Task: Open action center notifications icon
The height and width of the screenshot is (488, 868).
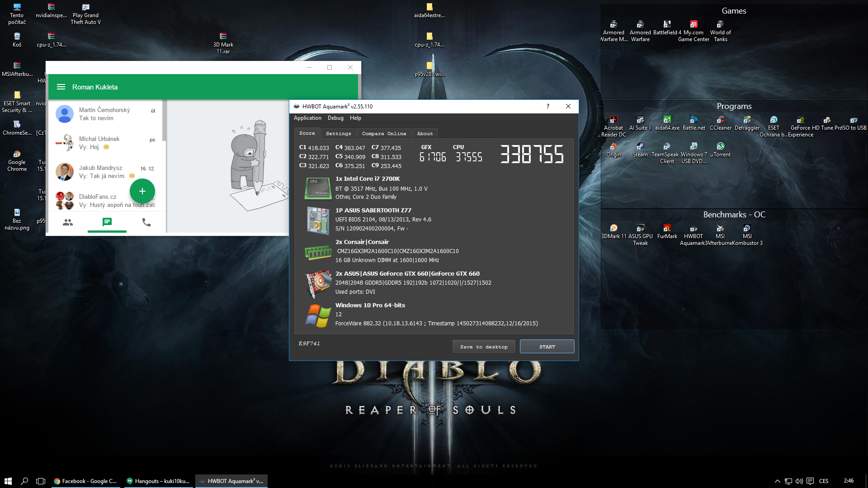Action: 810,481
